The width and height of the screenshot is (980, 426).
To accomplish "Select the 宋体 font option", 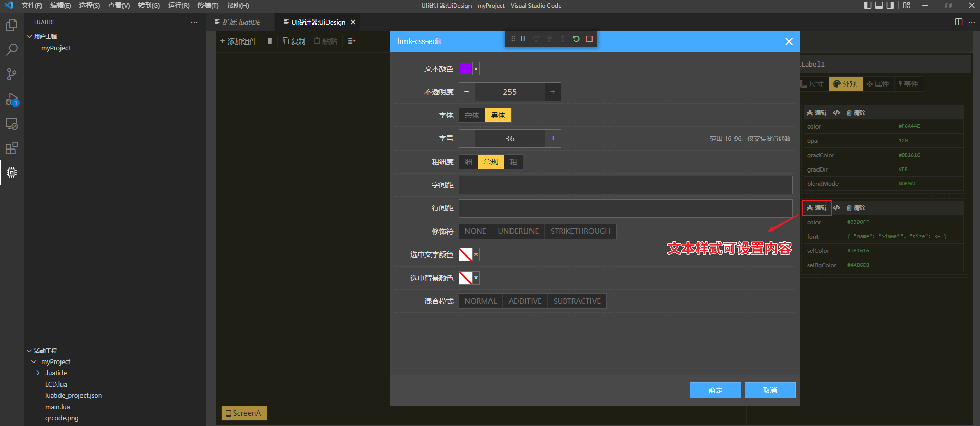I will [472, 115].
